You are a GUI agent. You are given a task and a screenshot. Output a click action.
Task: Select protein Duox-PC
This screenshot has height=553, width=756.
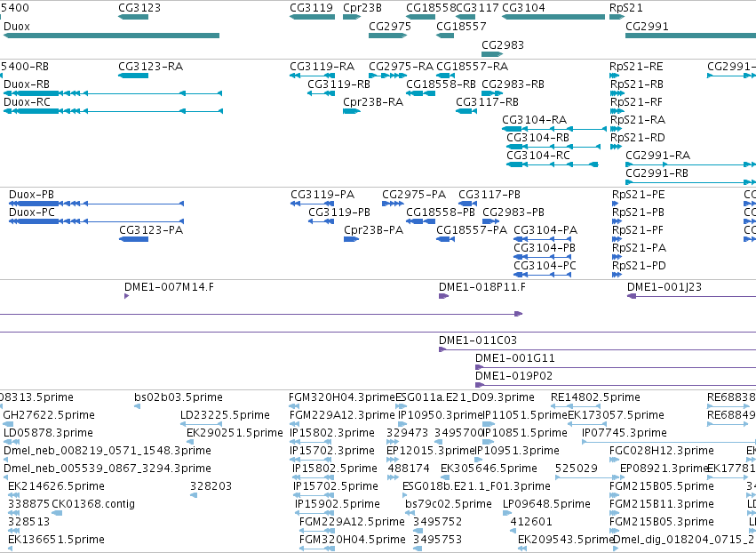pos(32,212)
